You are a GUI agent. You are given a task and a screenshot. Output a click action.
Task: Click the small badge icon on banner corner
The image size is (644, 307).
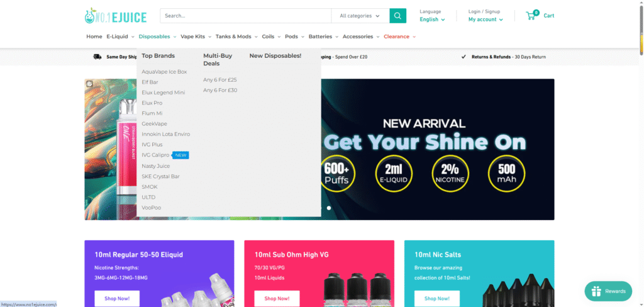89,84
